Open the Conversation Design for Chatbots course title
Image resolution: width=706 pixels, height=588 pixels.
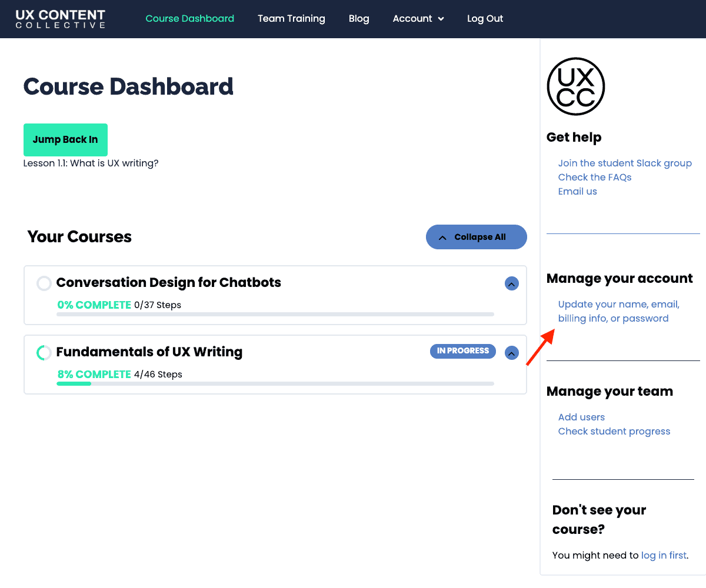[x=169, y=283]
